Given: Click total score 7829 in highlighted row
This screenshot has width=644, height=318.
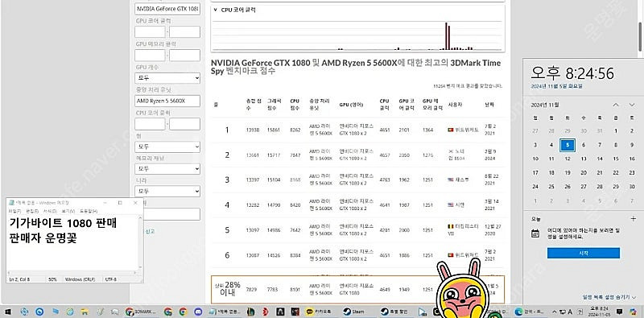Looking at the screenshot, I should 251,290.
